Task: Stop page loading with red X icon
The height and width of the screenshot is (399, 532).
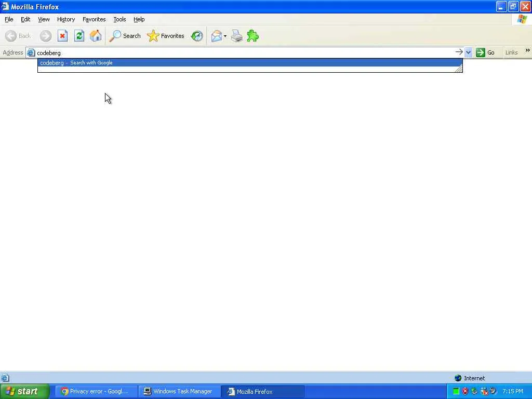Action: coord(62,36)
